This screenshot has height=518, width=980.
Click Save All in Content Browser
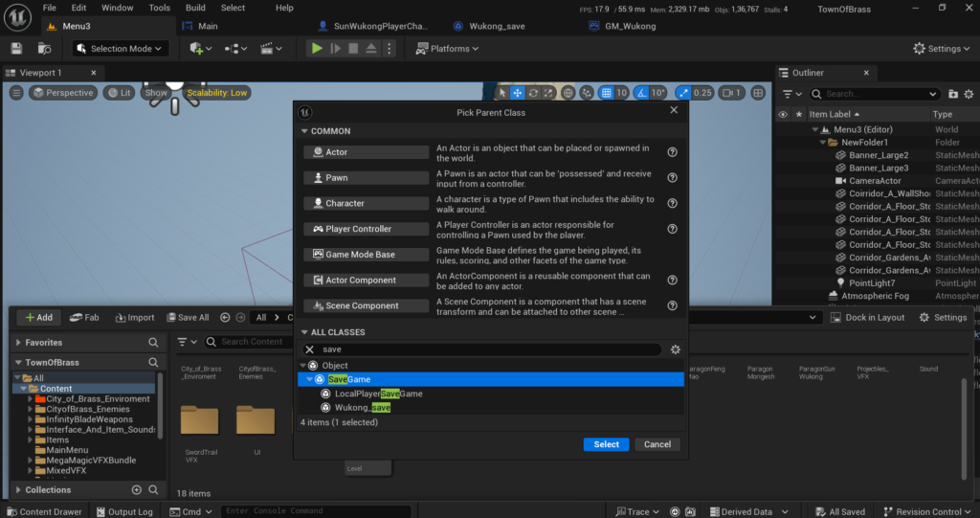(188, 317)
